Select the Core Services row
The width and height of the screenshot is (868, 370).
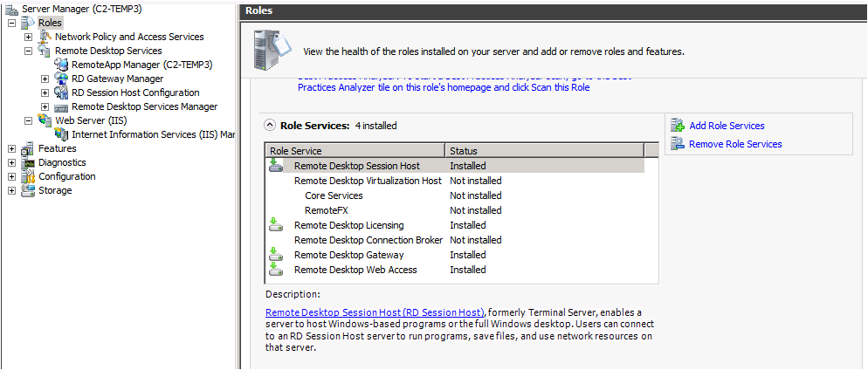[x=456, y=195]
